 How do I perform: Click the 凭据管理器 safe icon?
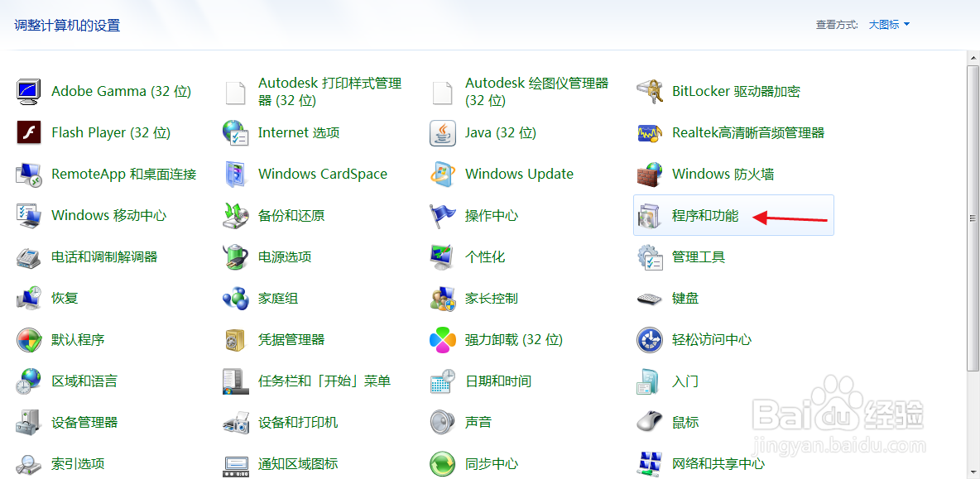point(235,339)
